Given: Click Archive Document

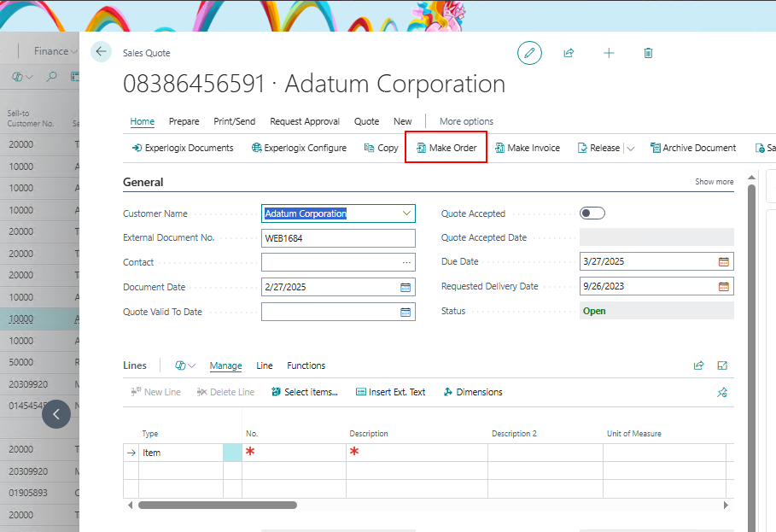Looking at the screenshot, I should click(693, 148).
